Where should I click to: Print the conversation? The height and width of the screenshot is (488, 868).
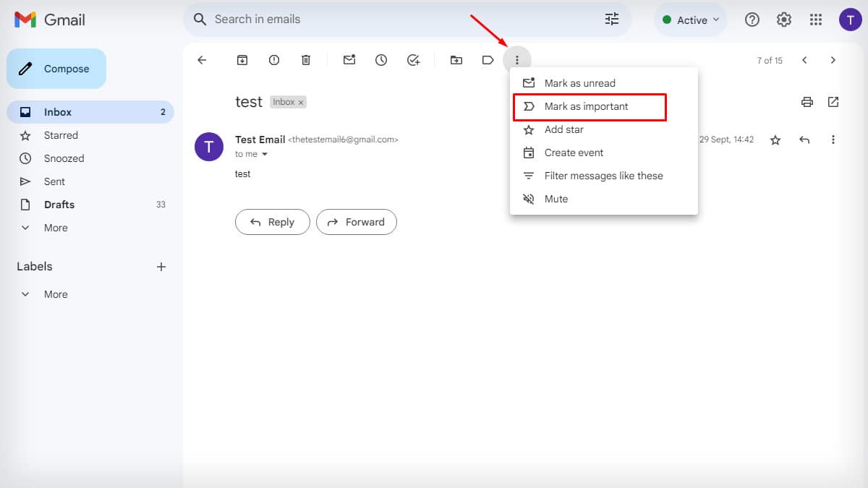point(807,103)
